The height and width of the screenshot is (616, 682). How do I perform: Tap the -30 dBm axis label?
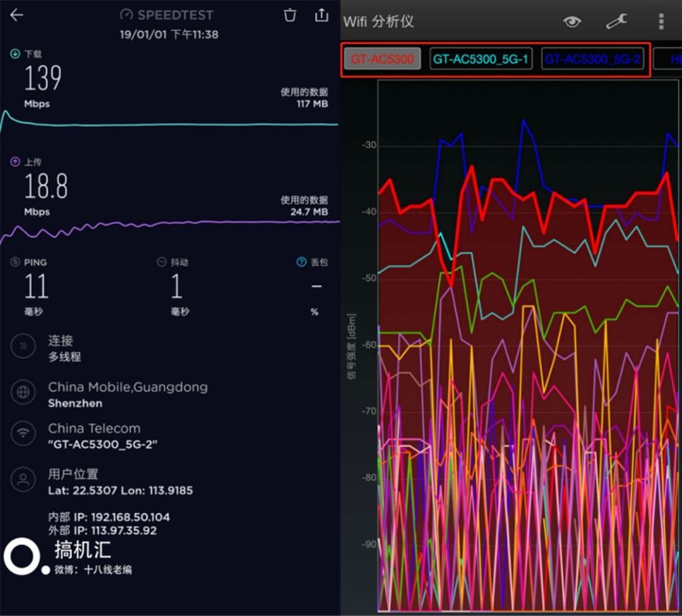click(369, 145)
